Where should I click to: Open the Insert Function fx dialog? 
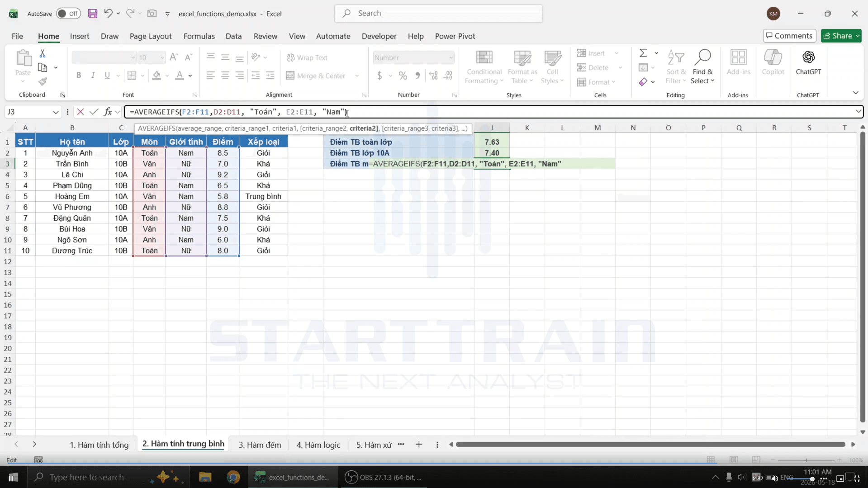[x=108, y=112]
